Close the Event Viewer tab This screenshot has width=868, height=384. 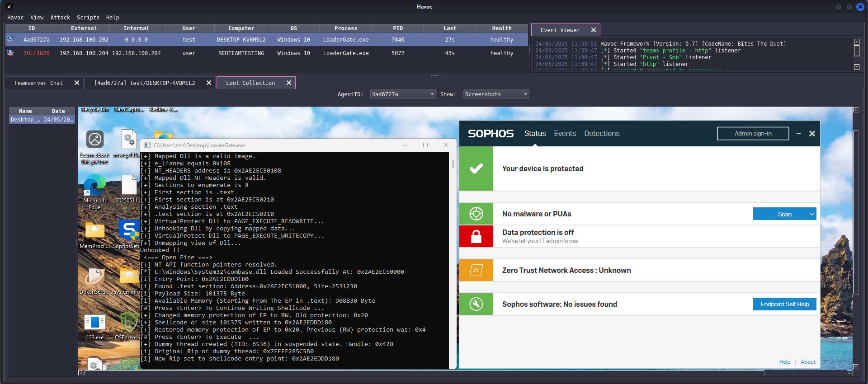[x=594, y=30]
